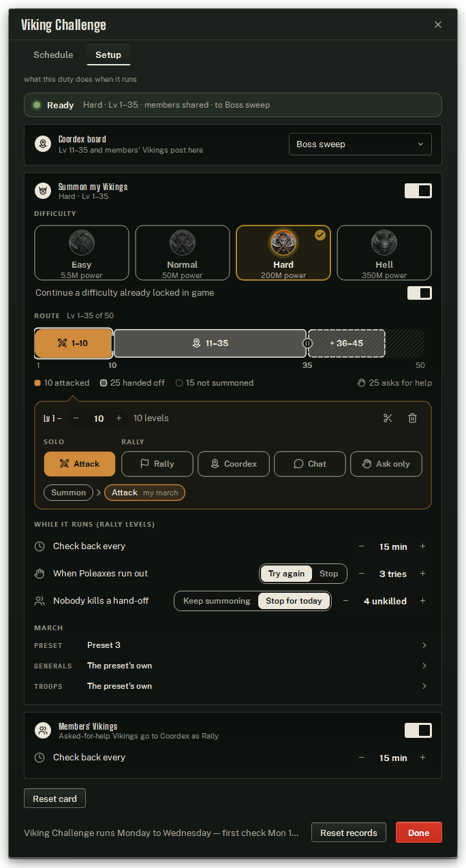Select Easy difficulty card
466x868 pixels.
tap(82, 253)
